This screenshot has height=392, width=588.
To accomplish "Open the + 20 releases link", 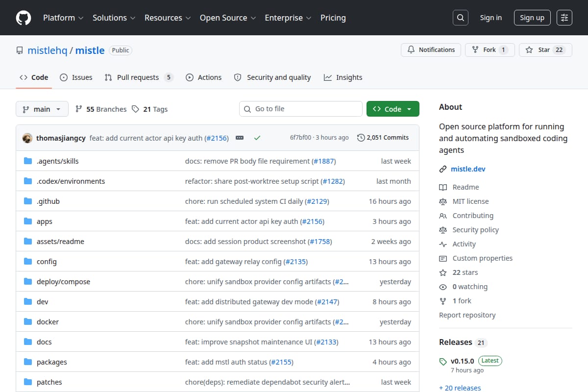I will [460, 388].
